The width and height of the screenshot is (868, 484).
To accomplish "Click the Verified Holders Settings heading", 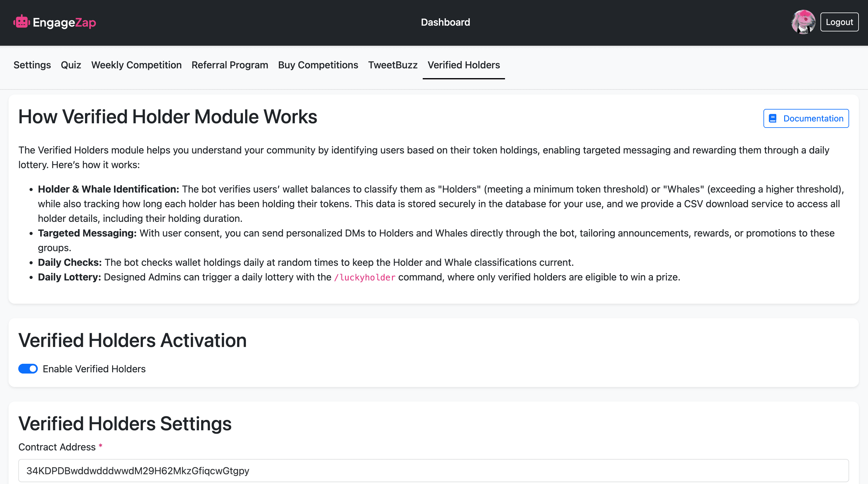I will click(125, 423).
